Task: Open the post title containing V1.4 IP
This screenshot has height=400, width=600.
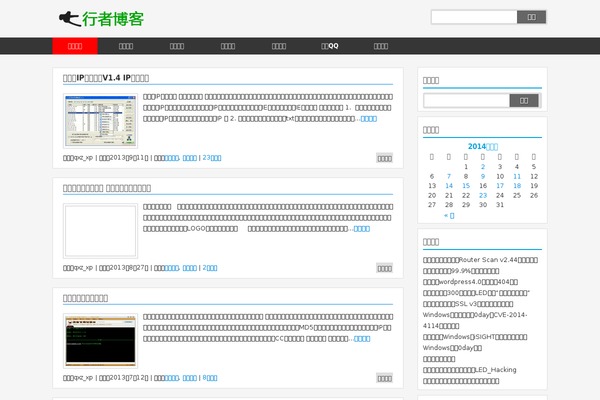Action: pos(106,78)
